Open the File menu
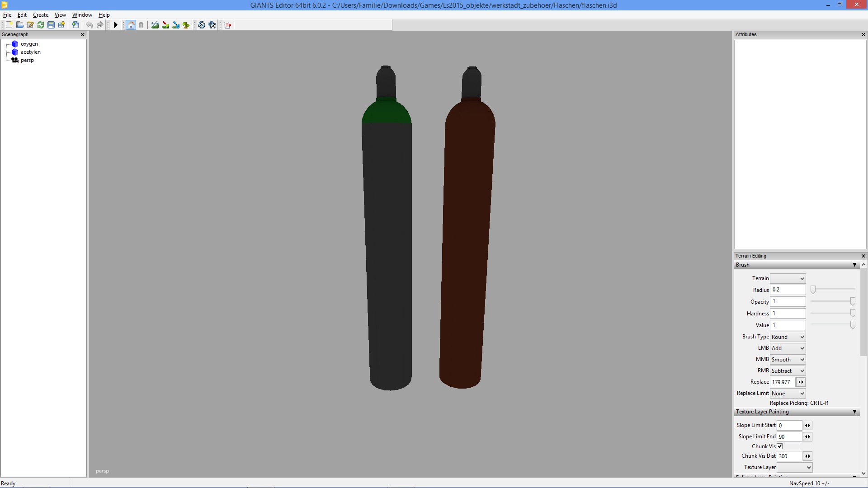The height and width of the screenshot is (488, 868). coord(7,15)
